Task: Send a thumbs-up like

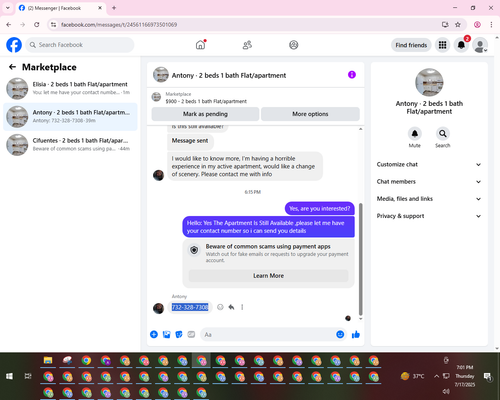Action: click(356, 334)
